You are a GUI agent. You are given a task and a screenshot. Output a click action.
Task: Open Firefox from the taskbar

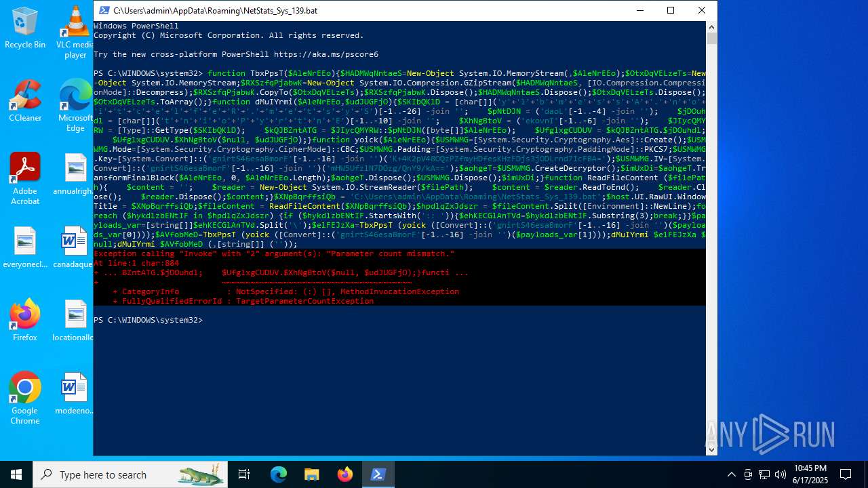point(344,474)
